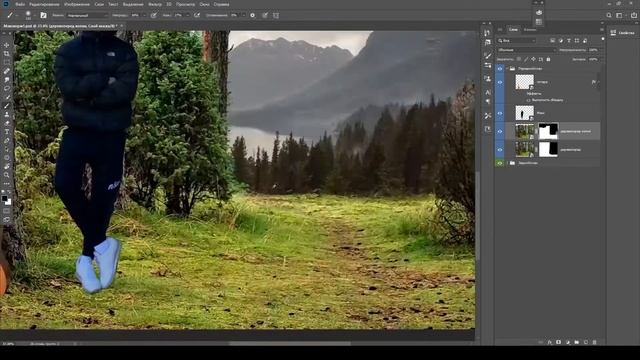Click the search magnifier icon top right

click(x=609, y=15)
